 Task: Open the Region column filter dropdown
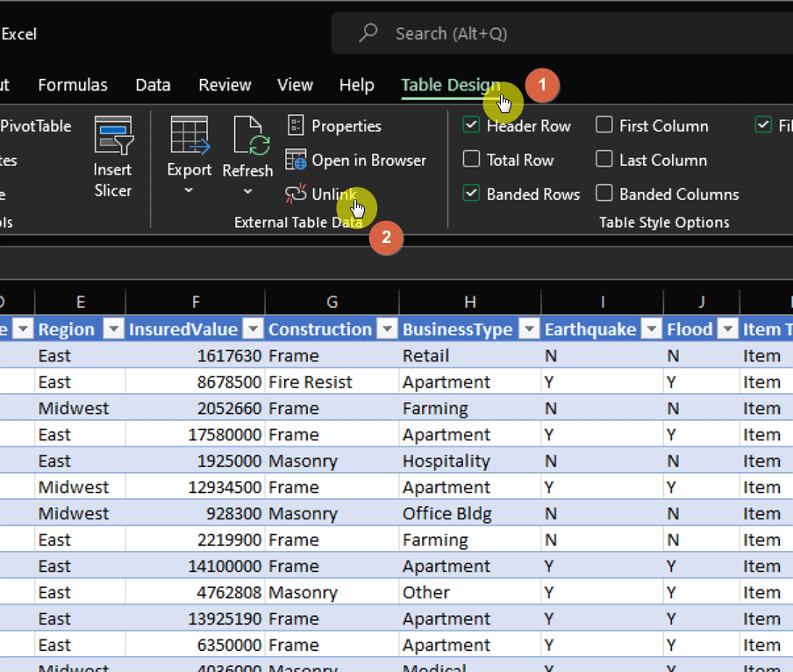point(114,330)
